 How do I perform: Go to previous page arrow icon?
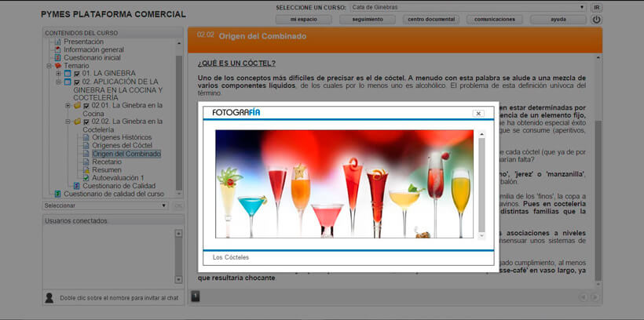coord(583,297)
